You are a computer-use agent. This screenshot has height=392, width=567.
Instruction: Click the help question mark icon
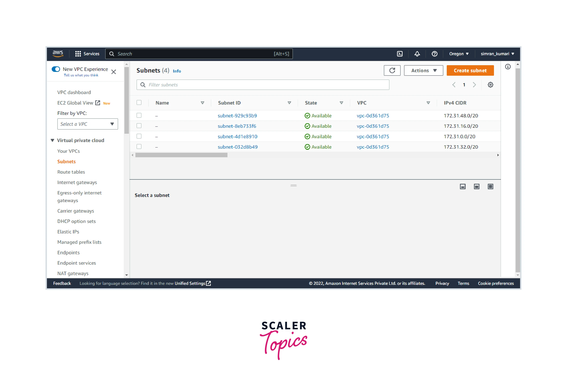point(434,54)
